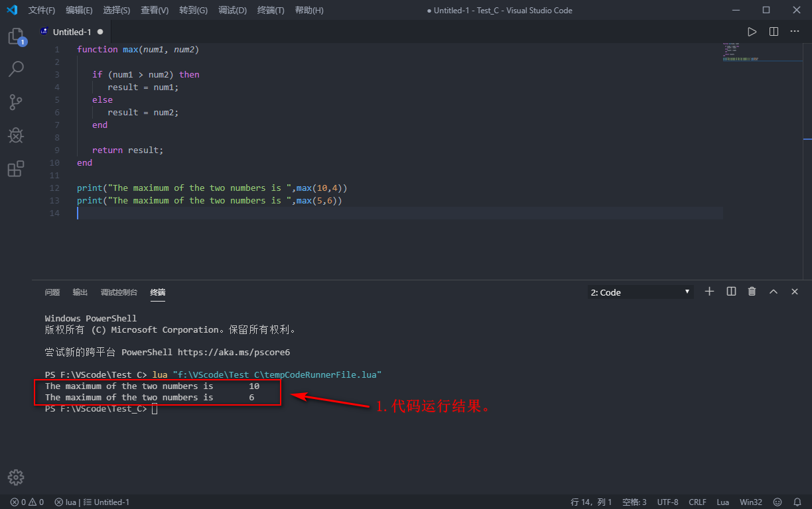
Task: Maximize the terminal panel with the chevron
Action: pos(773,291)
